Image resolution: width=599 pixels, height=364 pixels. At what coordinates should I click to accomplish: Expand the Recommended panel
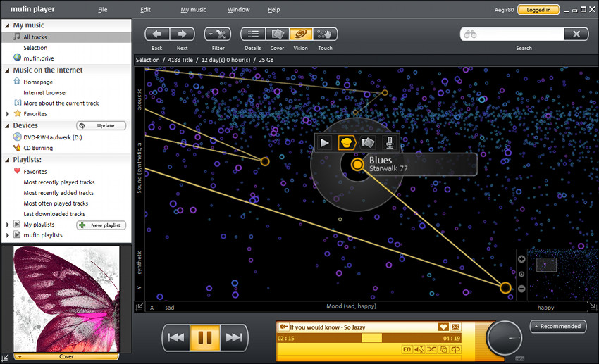tap(558, 327)
